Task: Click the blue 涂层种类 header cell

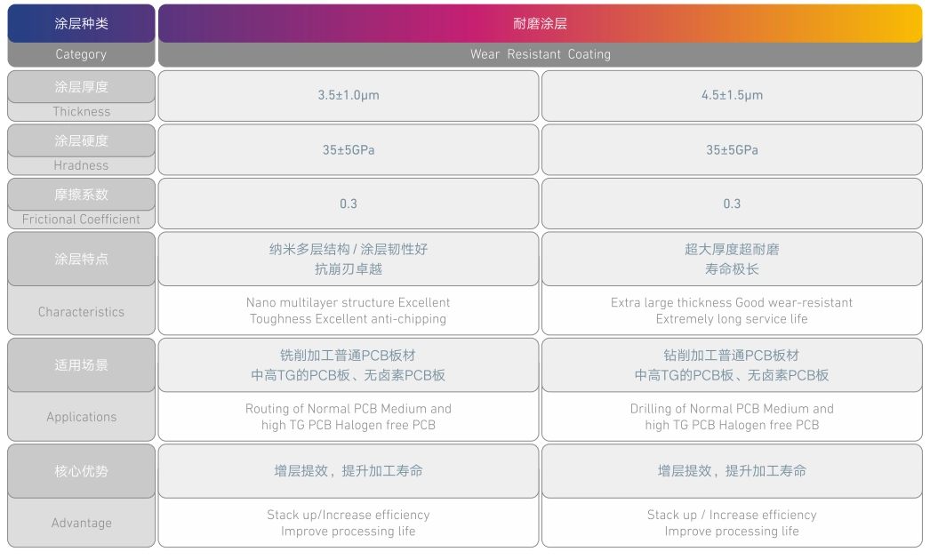Action: point(81,24)
